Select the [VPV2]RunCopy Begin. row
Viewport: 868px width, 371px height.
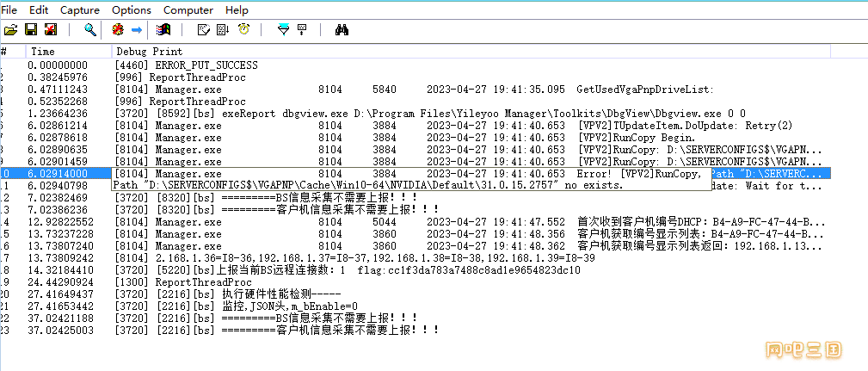click(416, 138)
